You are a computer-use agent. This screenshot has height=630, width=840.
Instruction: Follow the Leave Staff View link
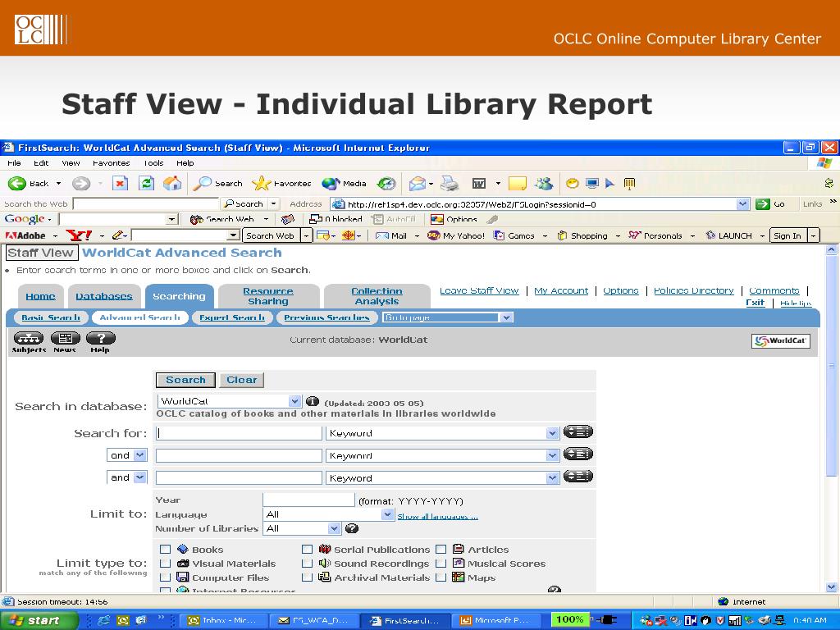pos(479,290)
